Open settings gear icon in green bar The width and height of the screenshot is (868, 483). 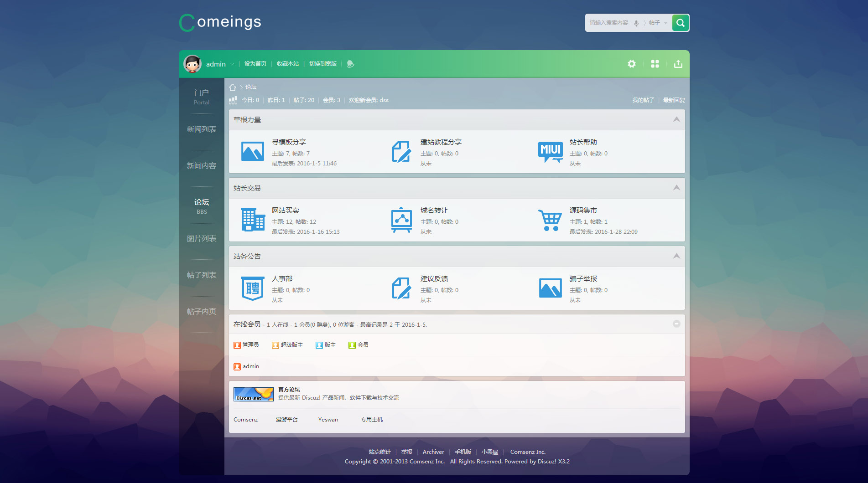(x=631, y=64)
